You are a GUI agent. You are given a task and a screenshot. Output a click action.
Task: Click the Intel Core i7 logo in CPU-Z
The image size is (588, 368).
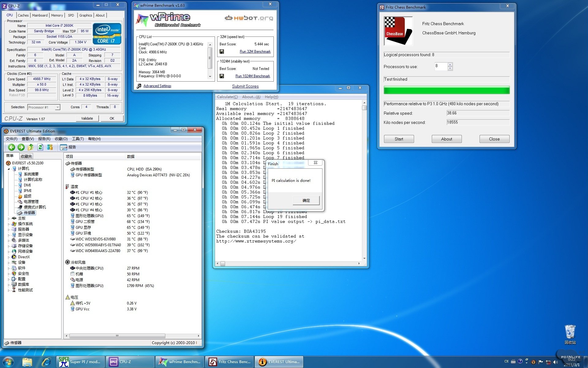click(107, 34)
